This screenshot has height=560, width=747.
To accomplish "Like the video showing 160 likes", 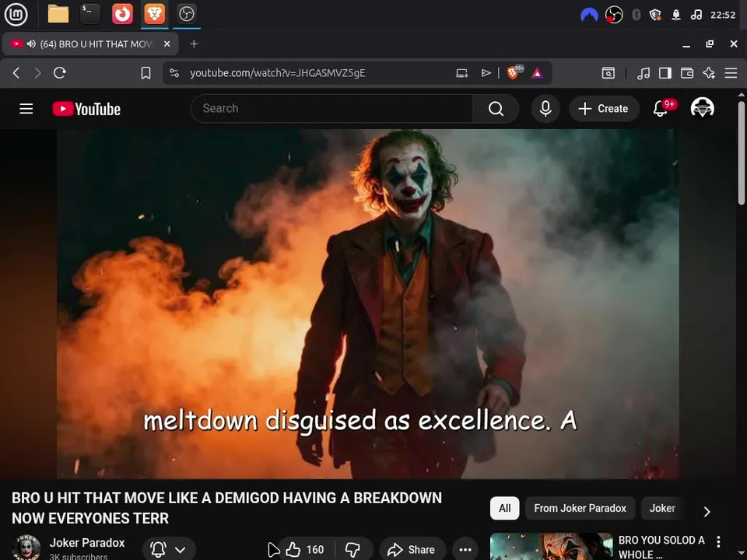I will [305, 550].
